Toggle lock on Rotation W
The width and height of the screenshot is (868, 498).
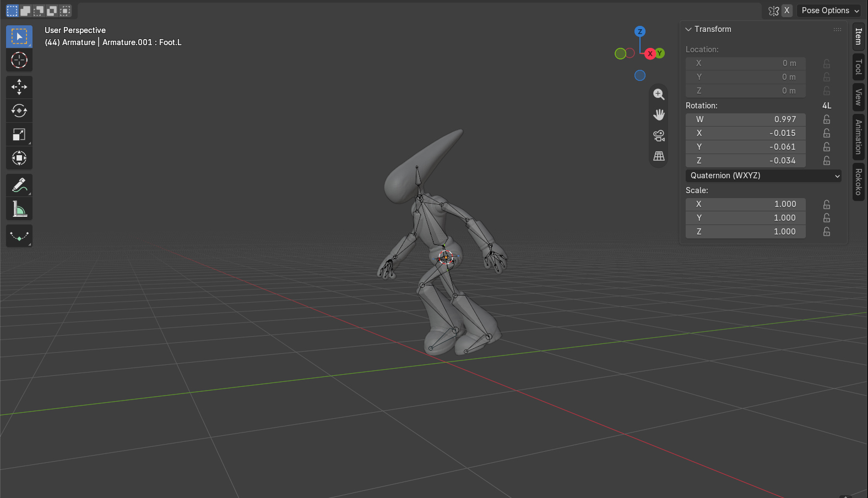point(827,119)
